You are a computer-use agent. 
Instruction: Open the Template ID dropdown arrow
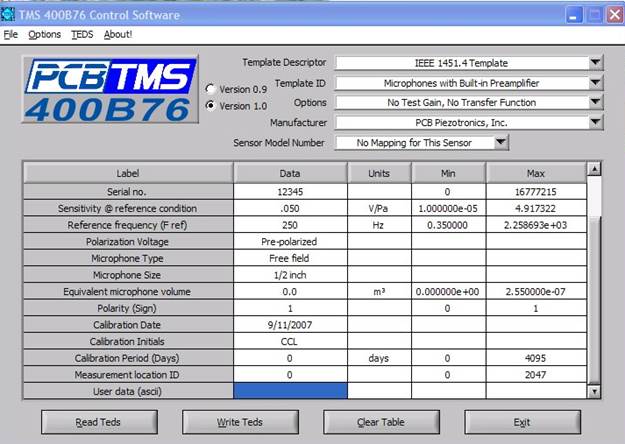pos(595,83)
